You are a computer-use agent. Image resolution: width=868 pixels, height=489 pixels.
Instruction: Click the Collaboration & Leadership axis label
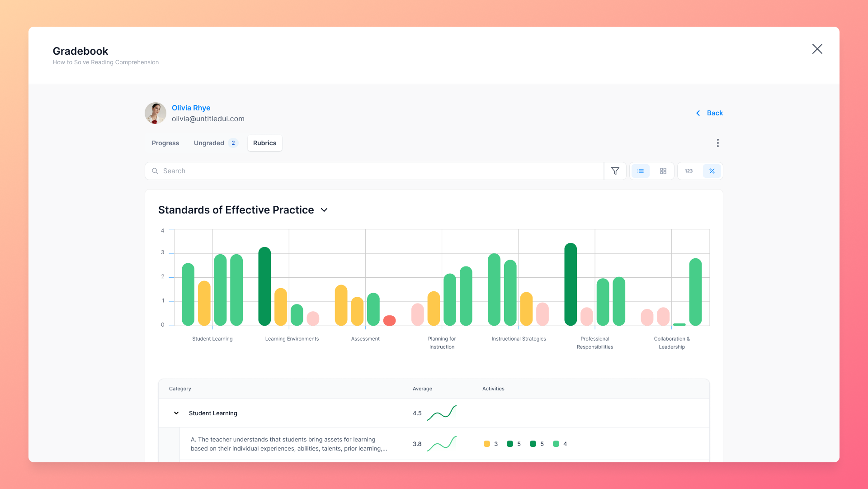click(672, 343)
